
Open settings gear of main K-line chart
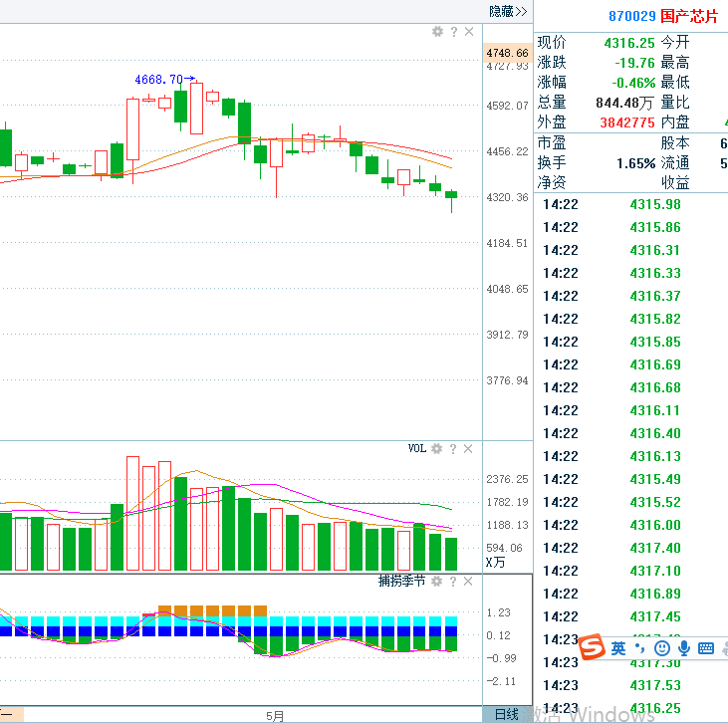point(437,32)
